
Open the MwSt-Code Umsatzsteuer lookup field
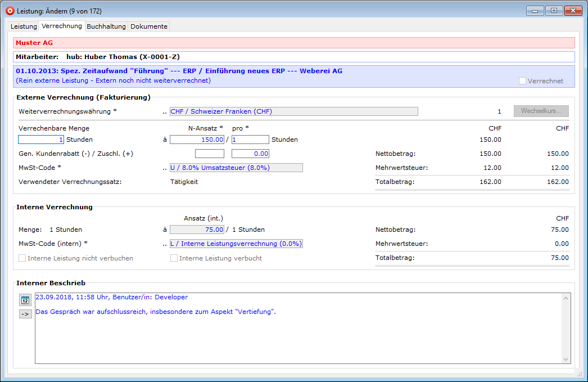[236, 168]
